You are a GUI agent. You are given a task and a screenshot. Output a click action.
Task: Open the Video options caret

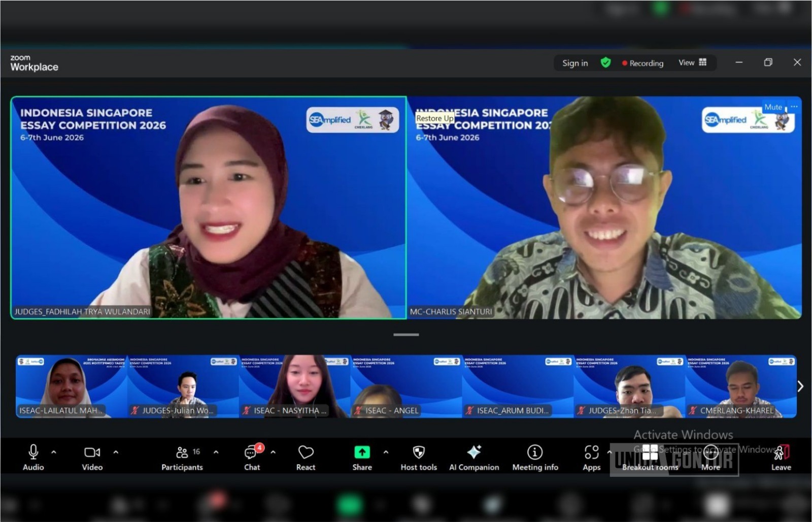tap(116, 452)
